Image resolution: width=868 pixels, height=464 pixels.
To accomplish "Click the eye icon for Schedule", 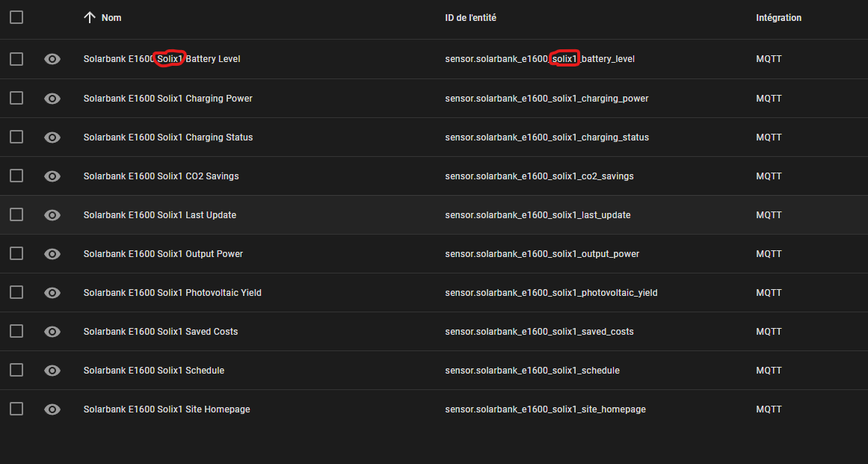I will click(x=52, y=371).
